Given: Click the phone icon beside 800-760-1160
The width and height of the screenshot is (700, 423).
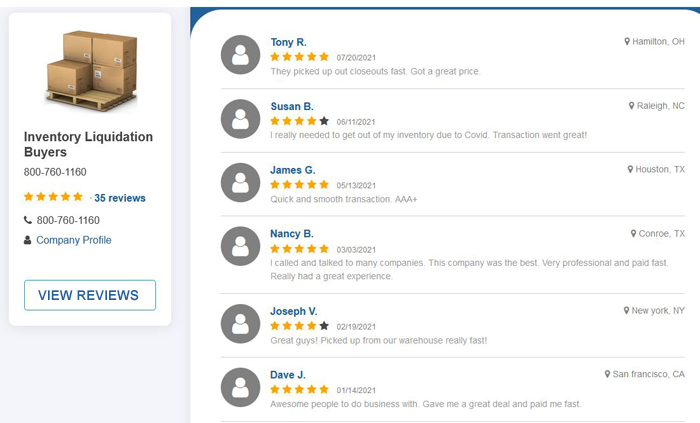Looking at the screenshot, I should point(27,220).
